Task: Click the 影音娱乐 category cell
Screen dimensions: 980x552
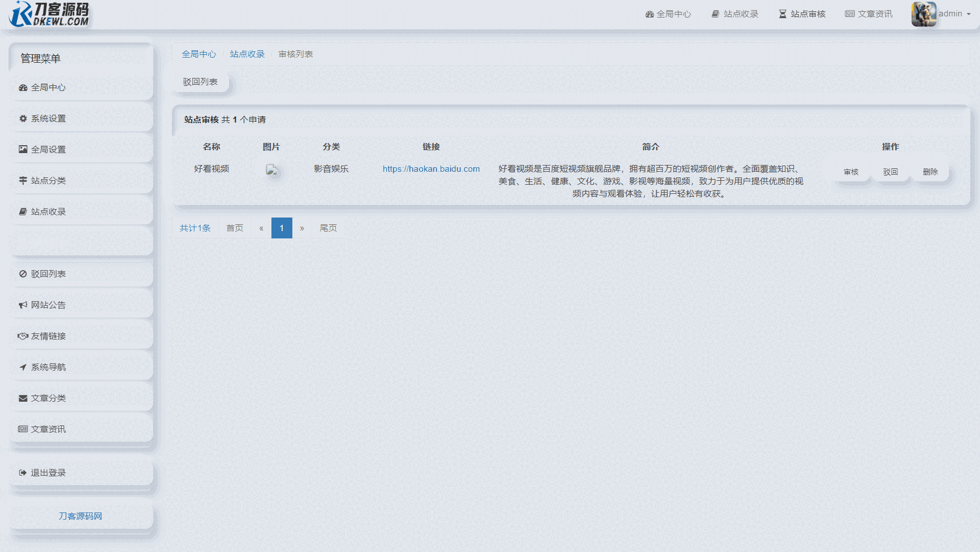Action: coord(331,169)
